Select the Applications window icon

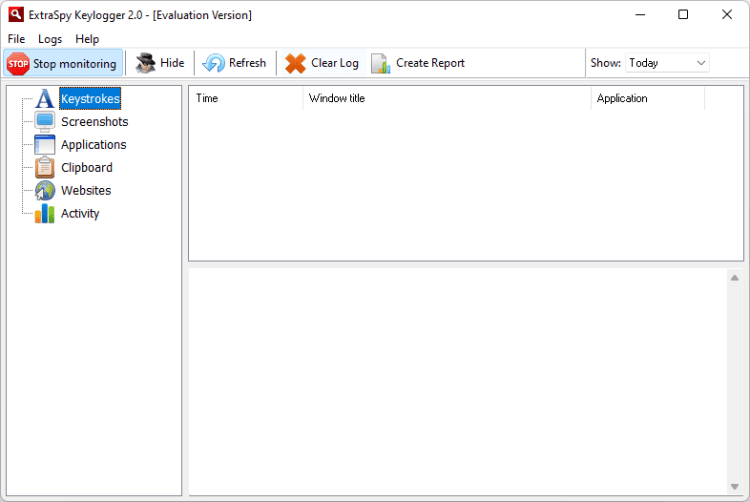point(44,144)
